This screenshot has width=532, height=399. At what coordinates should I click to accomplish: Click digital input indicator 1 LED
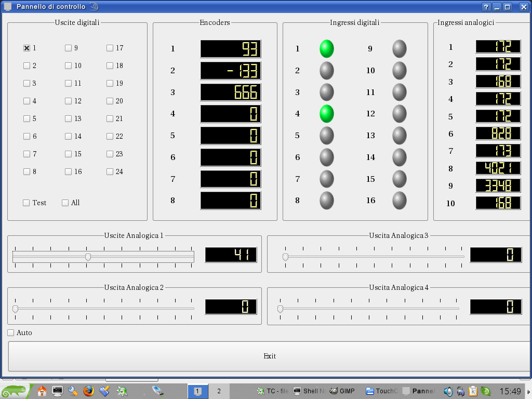pyautogui.click(x=326, y=49)
